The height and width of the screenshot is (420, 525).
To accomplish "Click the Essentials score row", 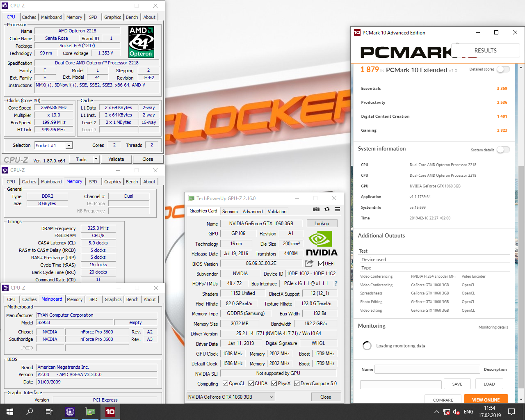I will 434,89.
